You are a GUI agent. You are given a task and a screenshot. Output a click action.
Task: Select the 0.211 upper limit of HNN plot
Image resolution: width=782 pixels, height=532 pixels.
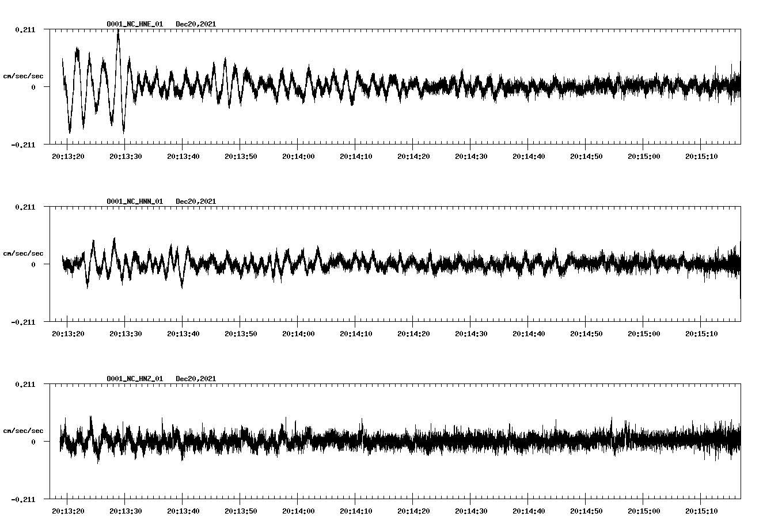click(25, 207)
